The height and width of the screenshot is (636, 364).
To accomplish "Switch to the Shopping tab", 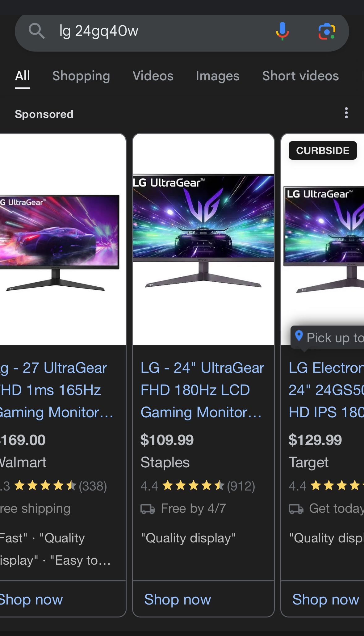I will 81,76.
